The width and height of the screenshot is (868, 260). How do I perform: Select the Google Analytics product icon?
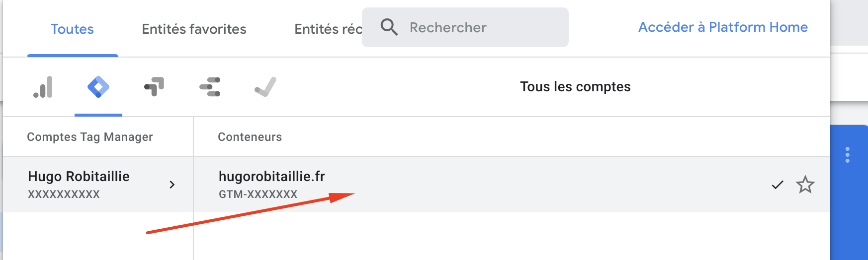[43, 87]
